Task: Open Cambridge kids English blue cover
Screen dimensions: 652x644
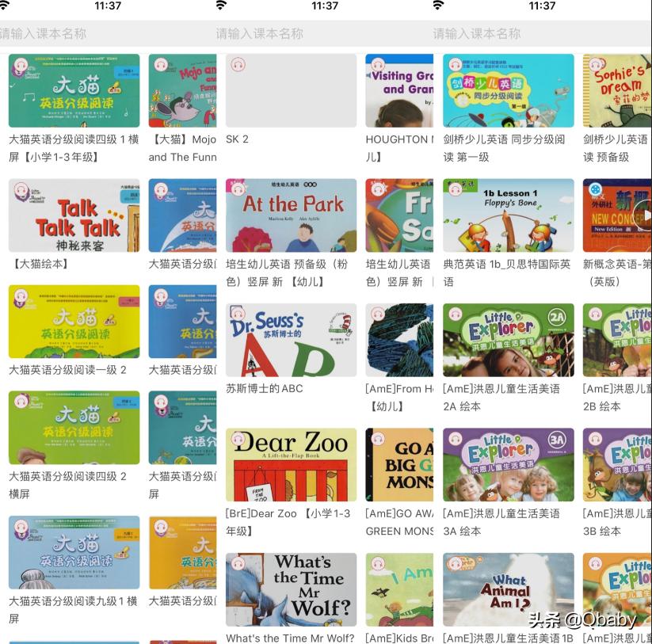Action: tap(509, 90)
